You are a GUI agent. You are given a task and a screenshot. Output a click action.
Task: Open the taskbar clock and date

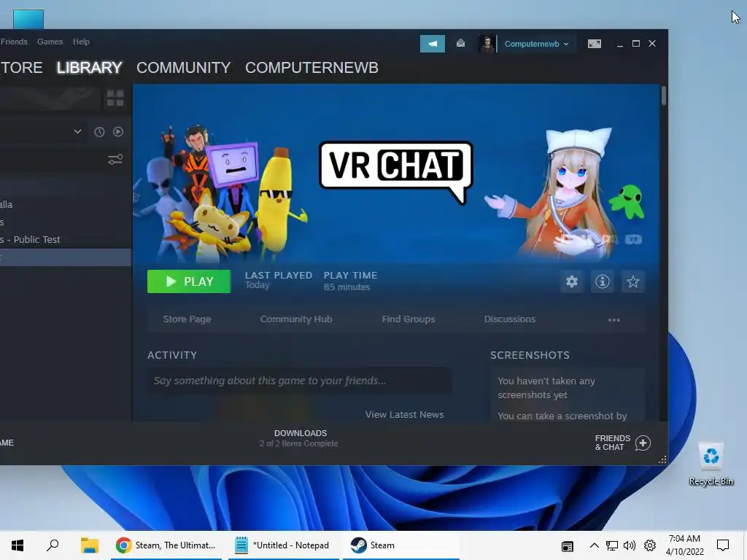(684, 545)
